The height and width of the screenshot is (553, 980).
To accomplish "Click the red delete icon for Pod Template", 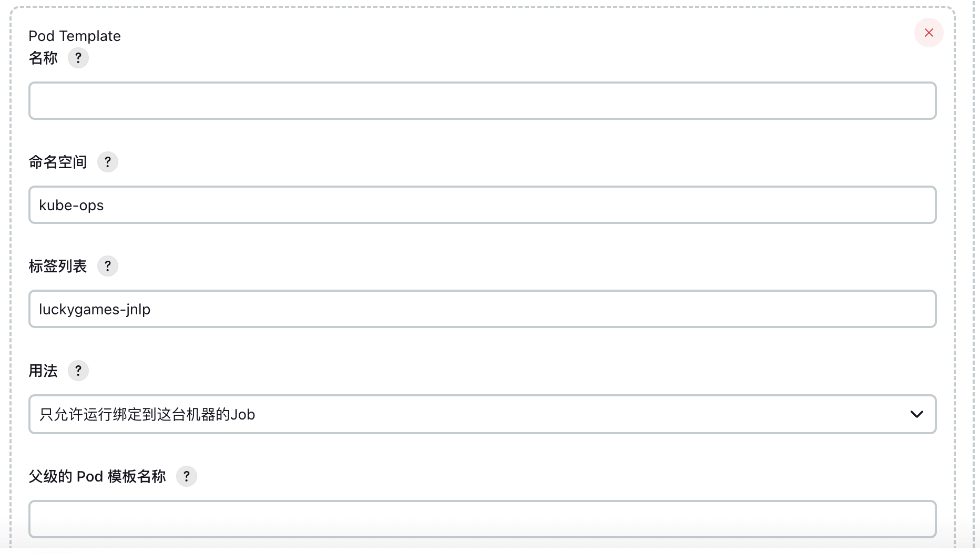I will click(928, 33).
